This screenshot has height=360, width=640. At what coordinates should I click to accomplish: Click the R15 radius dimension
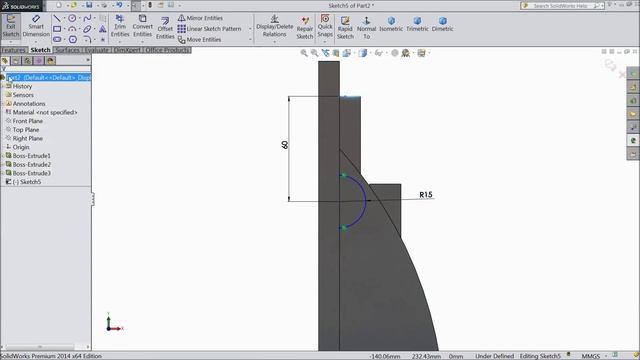[x=426, y=195]
